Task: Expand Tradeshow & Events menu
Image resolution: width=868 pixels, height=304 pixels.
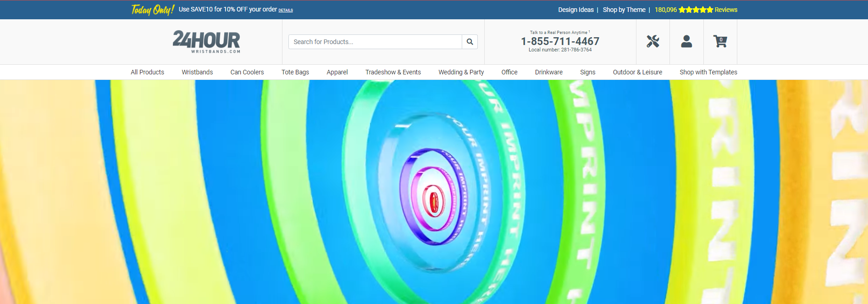Action: click(x=393, y=72)
